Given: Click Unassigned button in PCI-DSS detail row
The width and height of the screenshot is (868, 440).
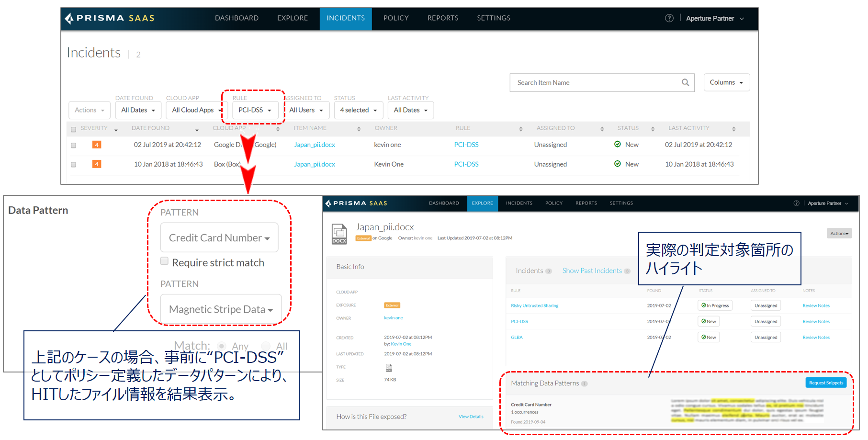Looking at the screenshot, I should coord(766,321).
